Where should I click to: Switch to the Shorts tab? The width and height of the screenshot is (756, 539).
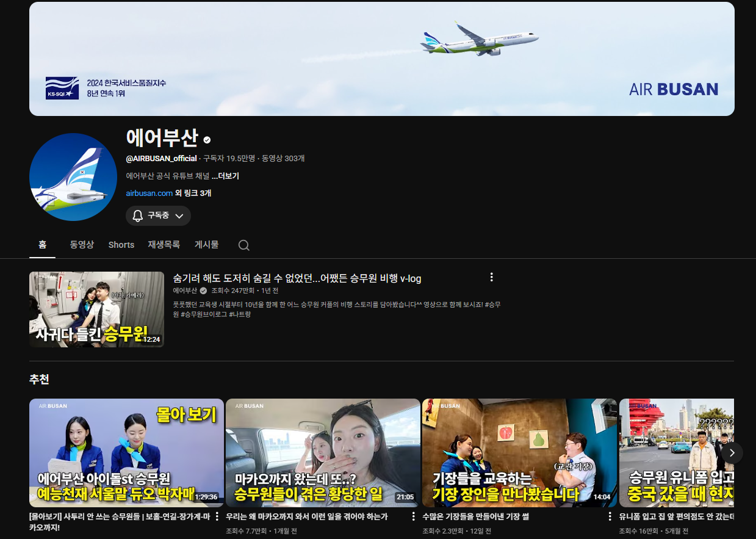click(x=121, y=245)
